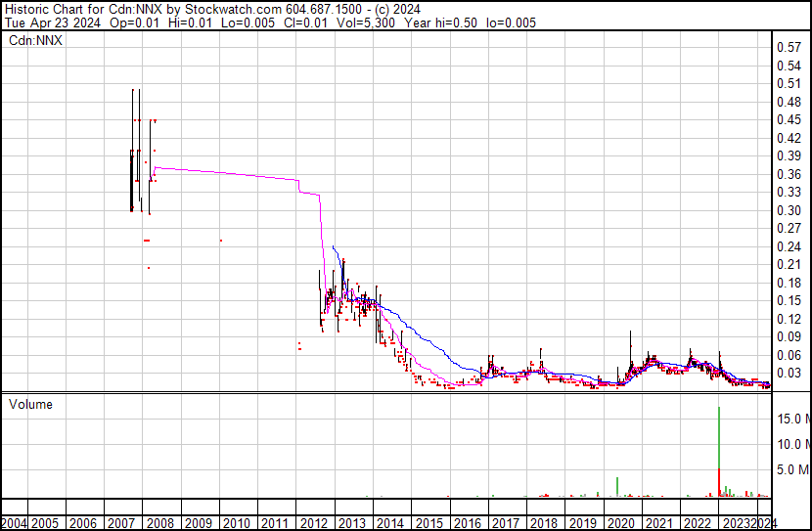Select the 2016 year on the axis
The image size is (812, 531).
466,522
